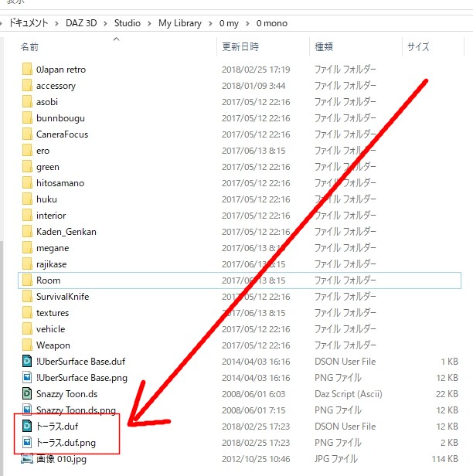
Task: Click the JPG ファイル type cell
Action: 336,459
